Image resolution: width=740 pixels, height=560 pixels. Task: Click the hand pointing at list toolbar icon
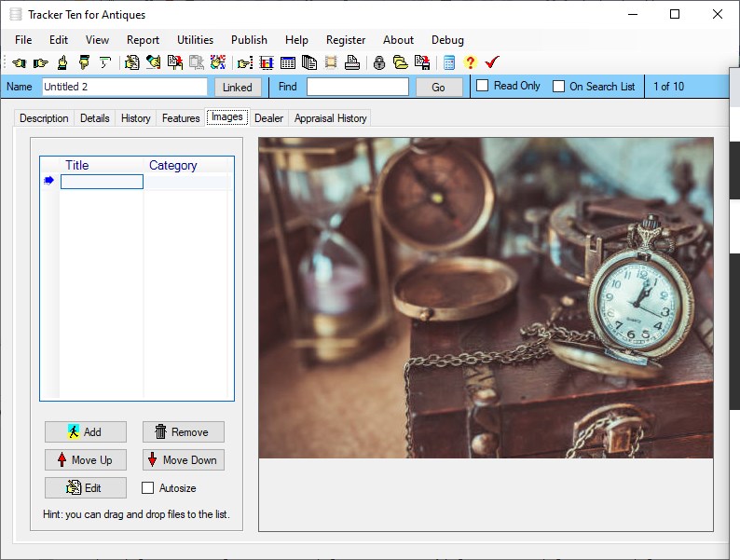(x=245, y=62)
